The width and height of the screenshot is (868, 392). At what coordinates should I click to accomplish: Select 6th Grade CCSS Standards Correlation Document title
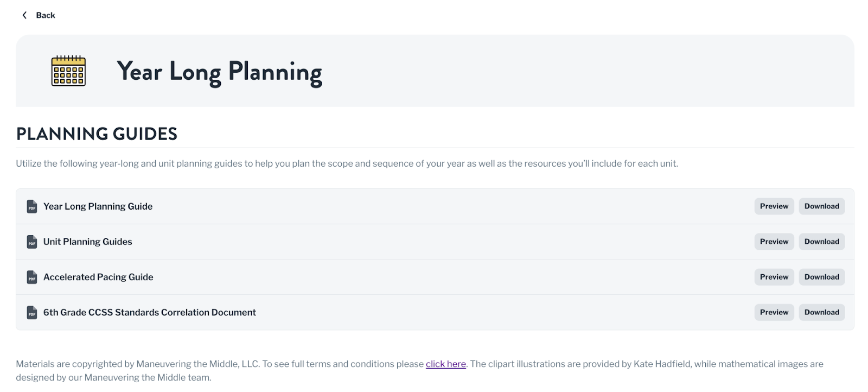point(150,312)
